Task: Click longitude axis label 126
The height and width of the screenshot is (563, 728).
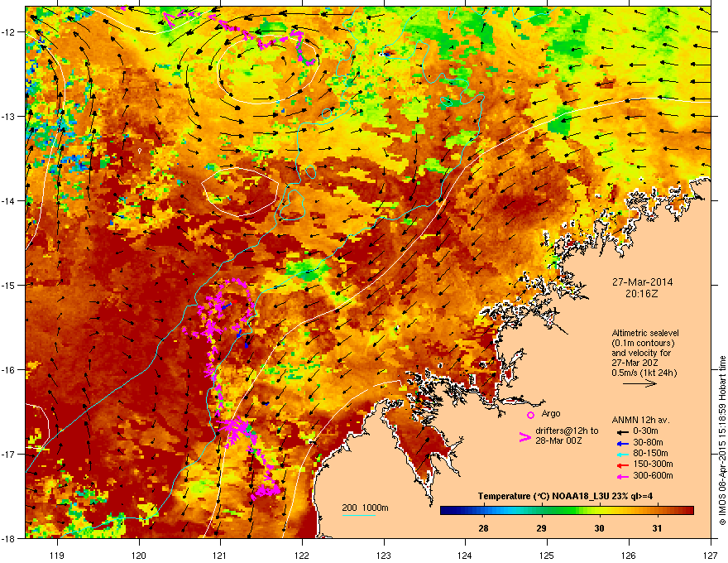Action: (629, 555)
